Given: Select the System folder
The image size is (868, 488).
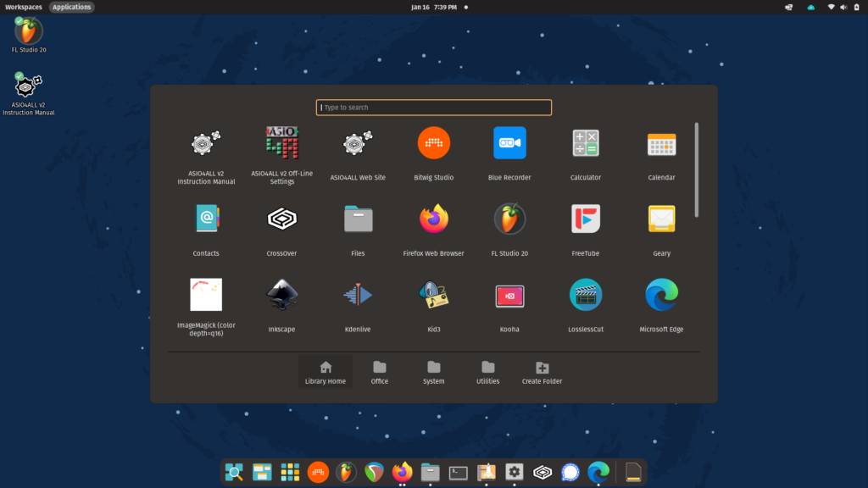Looking at the screenshot, I should [433, 372].
